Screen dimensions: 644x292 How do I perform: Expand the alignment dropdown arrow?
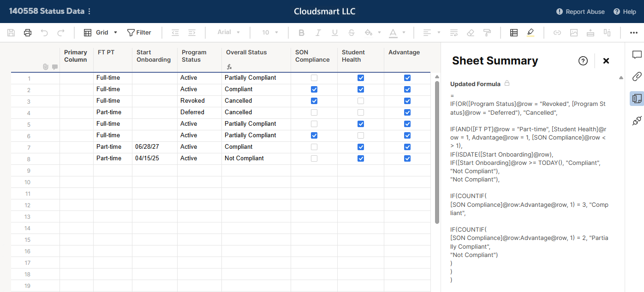point(439,33)
